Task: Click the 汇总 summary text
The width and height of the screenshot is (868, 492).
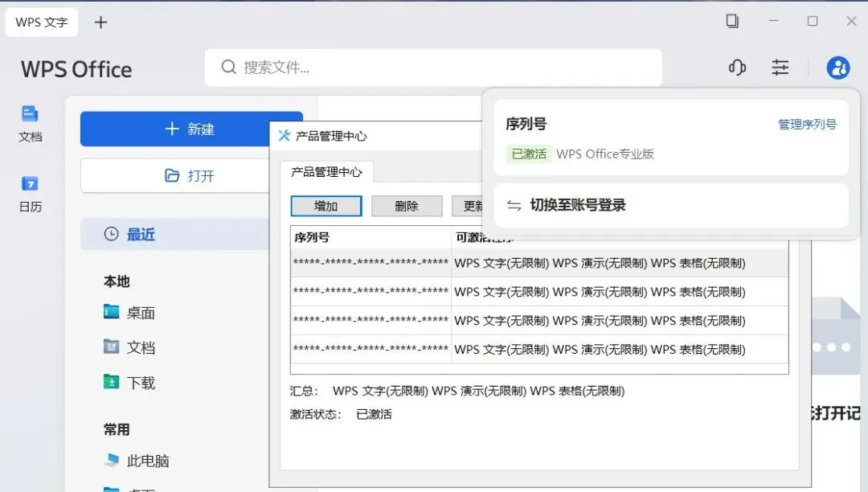Action: tap(457, 391)
